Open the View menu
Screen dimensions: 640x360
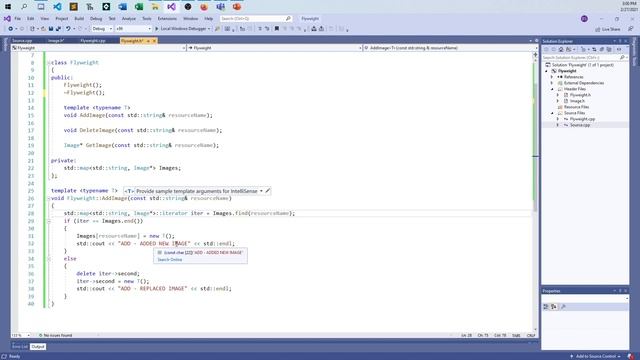pyautogui.click(x=44, y=19)
